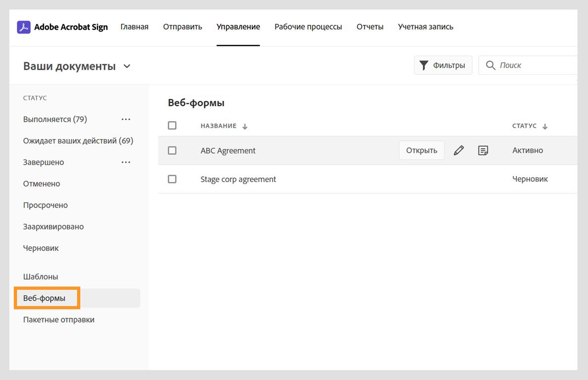588x380 pixels.
Task: Show the Пакетные отправки list
Action: (59, 320)
